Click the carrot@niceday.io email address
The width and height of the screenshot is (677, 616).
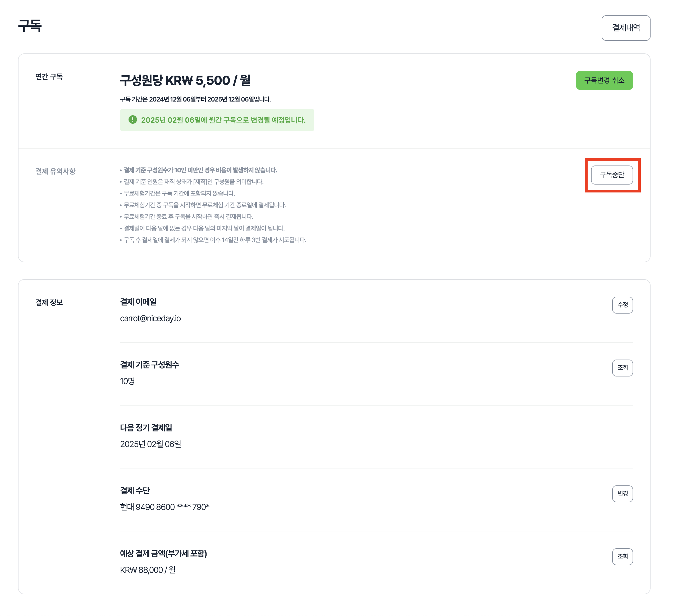pos(150,318)
